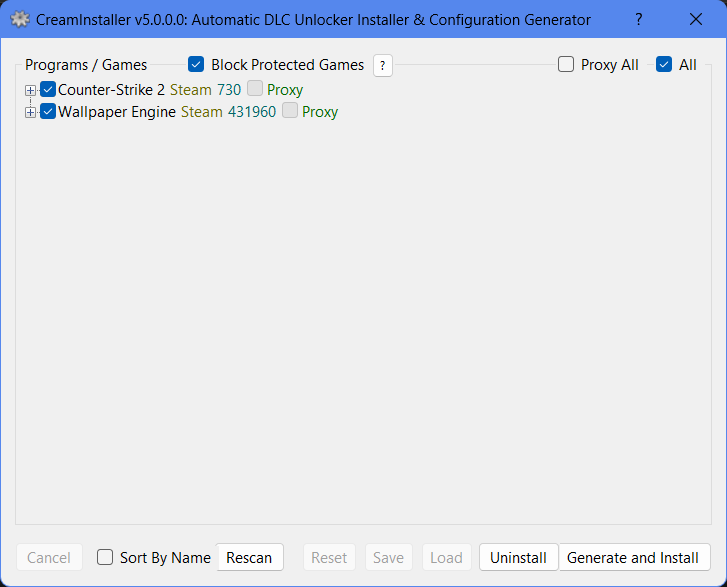Open the 730 app ID link

[229, 89]
